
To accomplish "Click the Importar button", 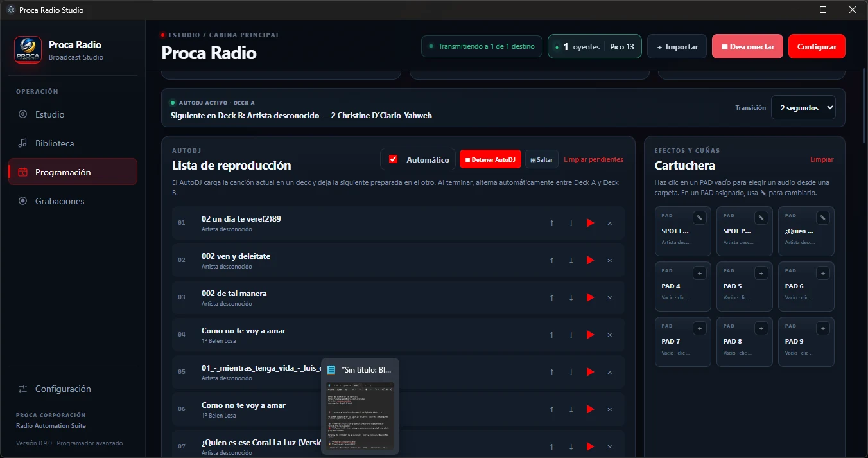I will tap(677, 47).
